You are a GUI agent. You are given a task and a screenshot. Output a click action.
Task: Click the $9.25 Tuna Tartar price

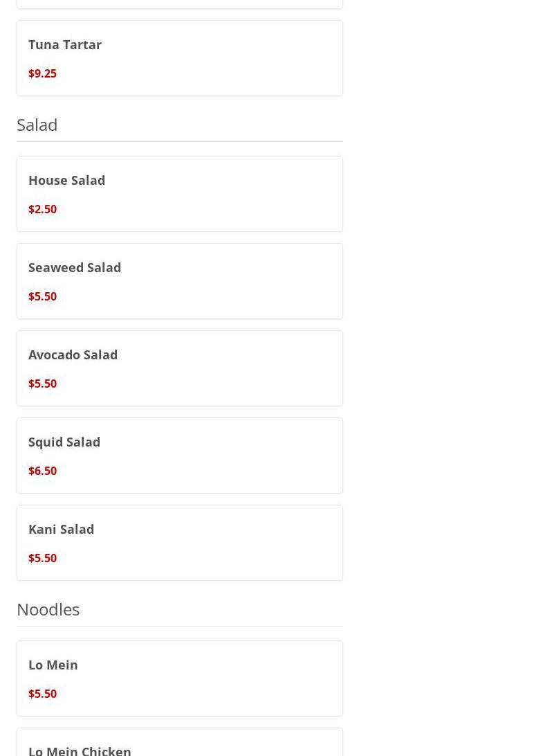click(42, 73)
